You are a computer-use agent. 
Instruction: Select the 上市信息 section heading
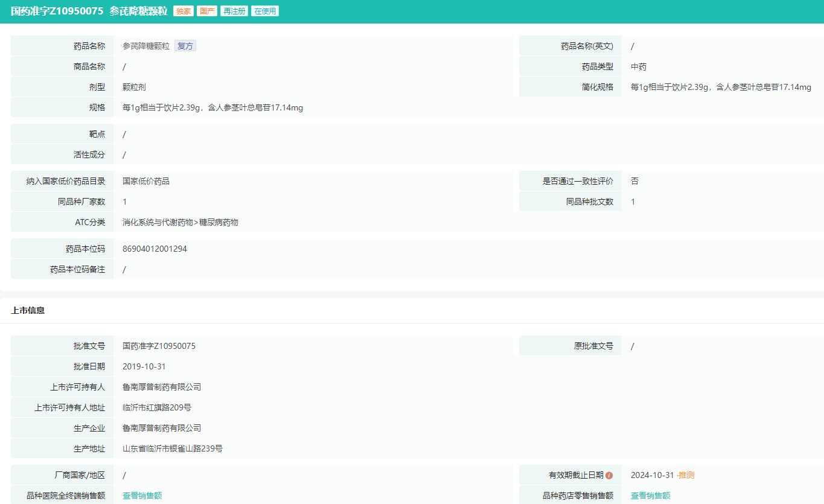tap(28, 310)
